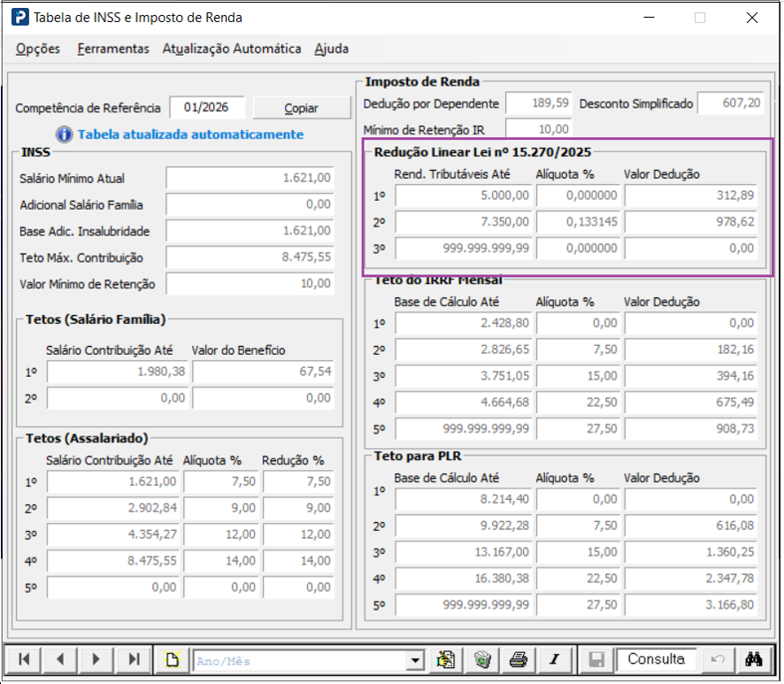This screenshot has width=784, height=684.
Task: Click the undo arrow icon
Action: 718,659
